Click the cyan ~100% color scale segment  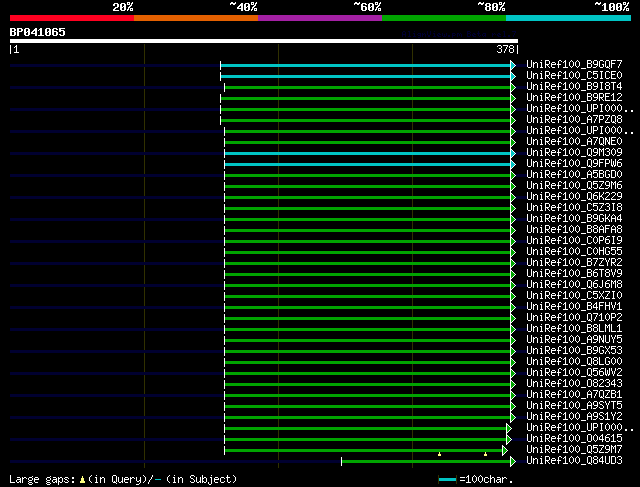(x=567, y=17)
